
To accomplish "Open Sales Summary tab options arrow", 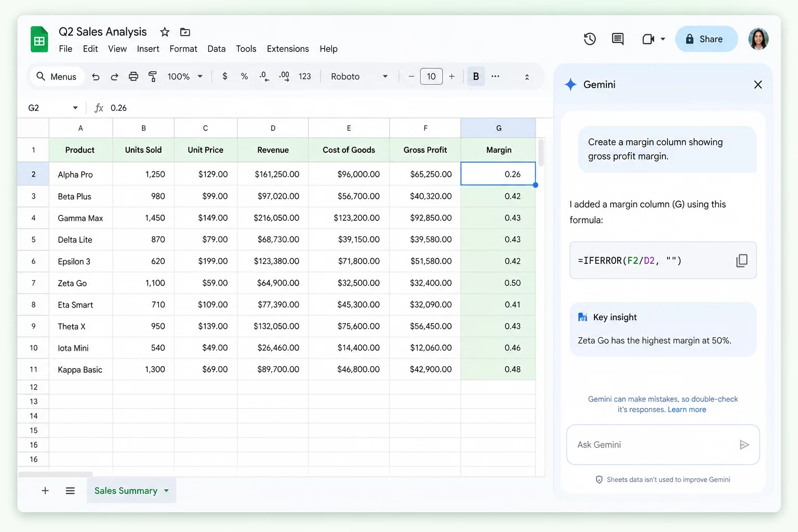I will [x=166, y=490].
